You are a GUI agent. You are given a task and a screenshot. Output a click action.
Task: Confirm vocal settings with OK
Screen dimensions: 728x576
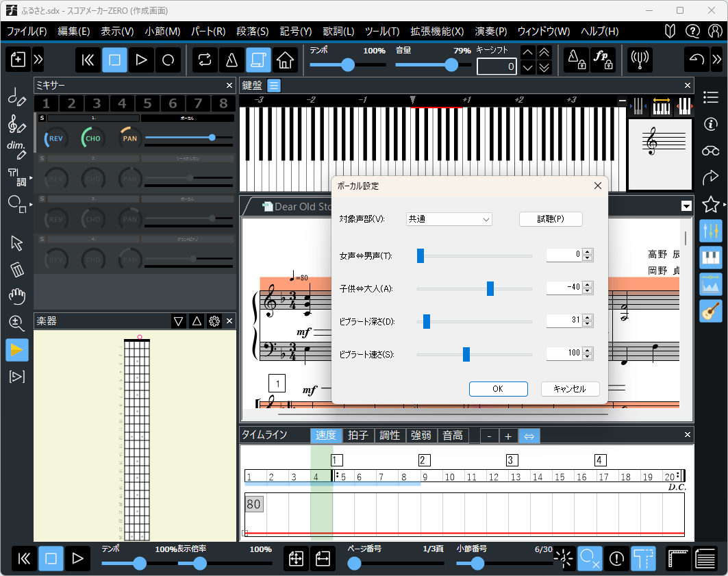click(x=498, y=389)
